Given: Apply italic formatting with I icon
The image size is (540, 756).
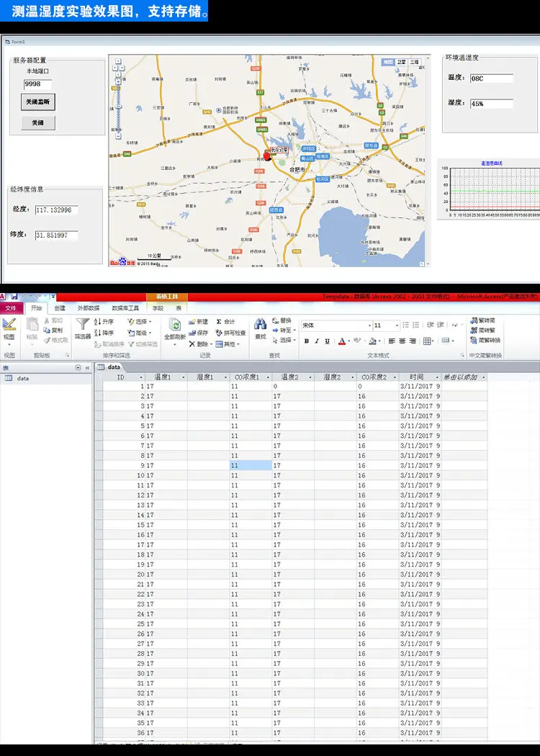Looking at the screenshot, I should (x=317, y=341).
